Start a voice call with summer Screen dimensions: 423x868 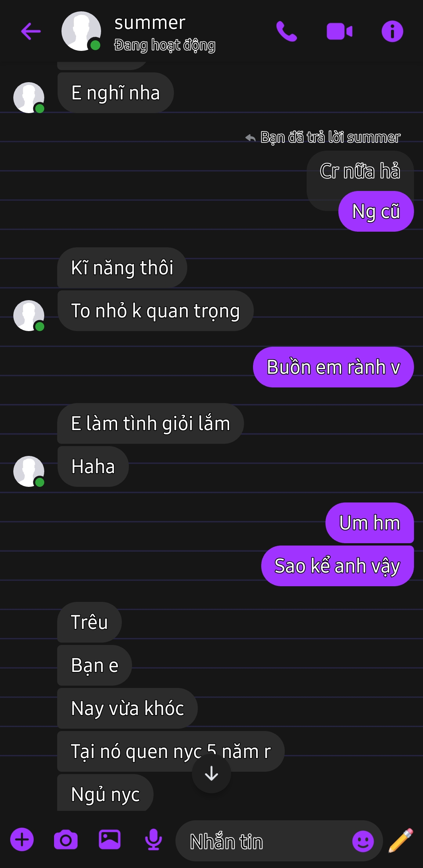pos(287,31)
